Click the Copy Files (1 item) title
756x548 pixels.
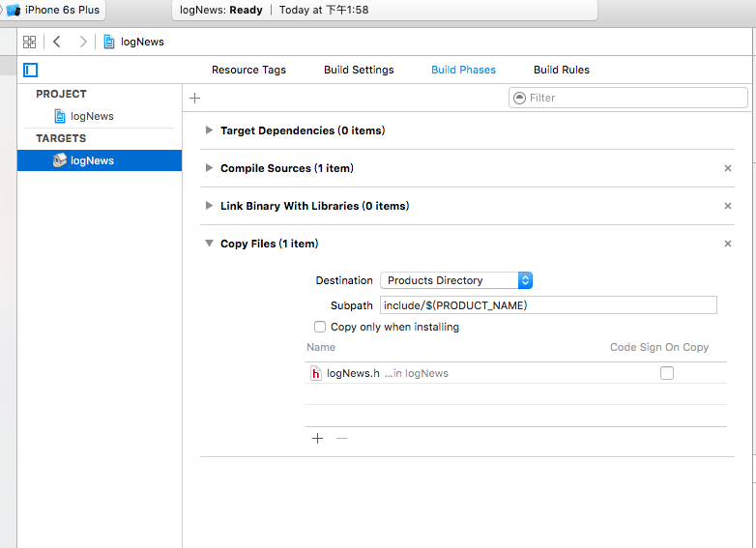270,244
